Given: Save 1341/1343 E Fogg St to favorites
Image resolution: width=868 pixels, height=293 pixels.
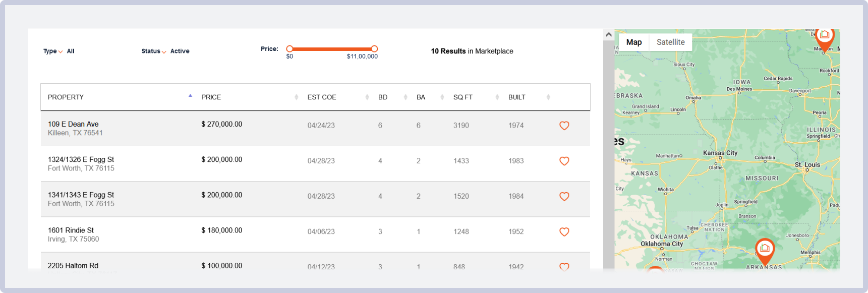Looking at the screenshot, I should 564,196.
